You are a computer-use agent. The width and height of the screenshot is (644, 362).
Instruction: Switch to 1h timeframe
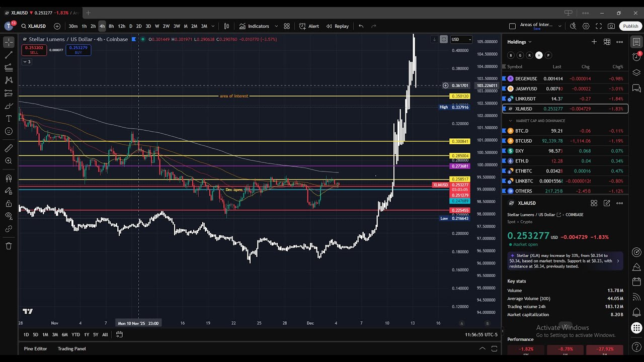click(x=84, y=26)
